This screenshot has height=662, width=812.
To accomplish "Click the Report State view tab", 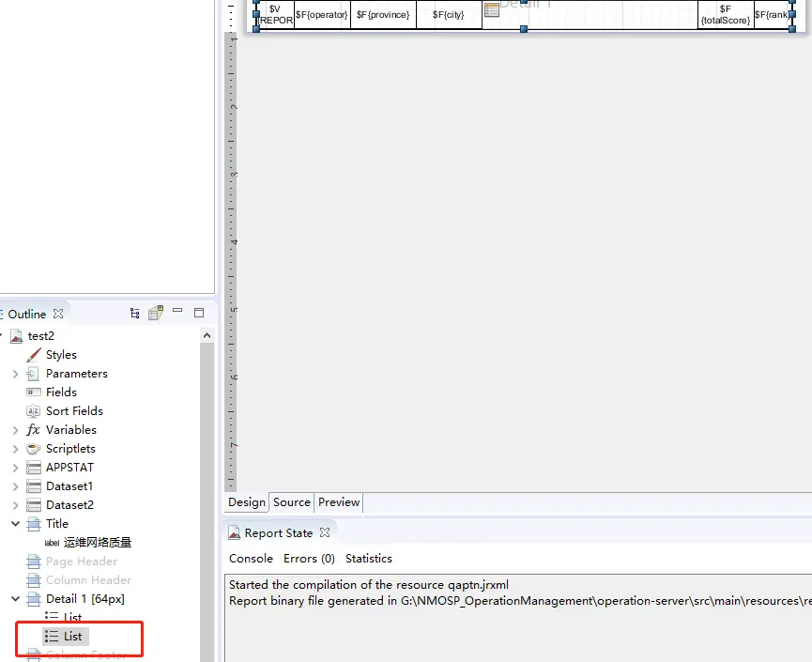I will (x=279, y=532).
